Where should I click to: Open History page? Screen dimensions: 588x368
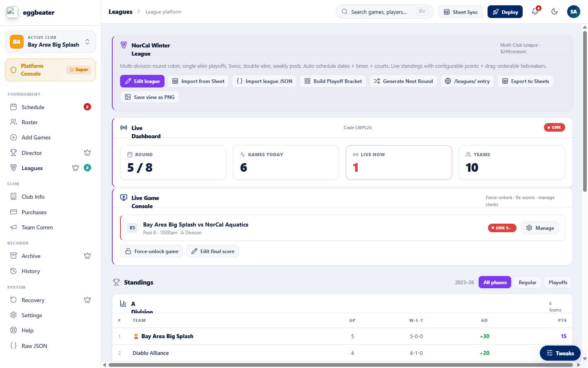(50, 271)
